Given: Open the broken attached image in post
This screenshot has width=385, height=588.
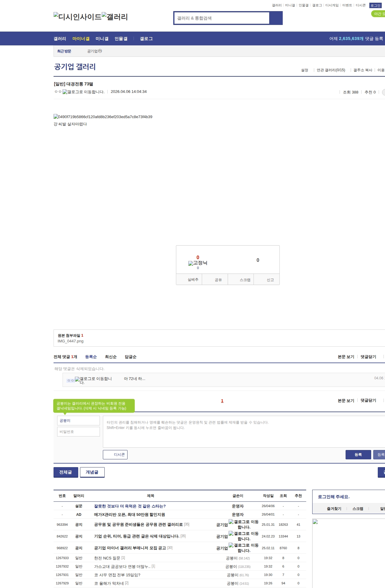Looking at the screenshot, I should pyautogui.click(x=103, y=117).
